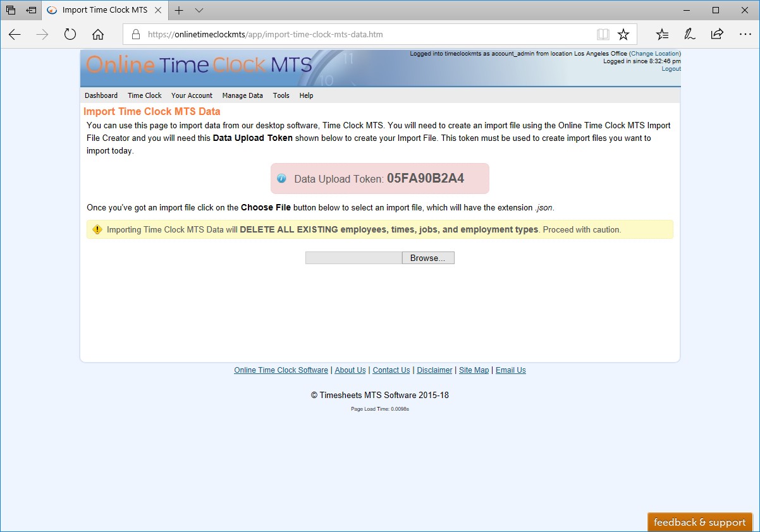Viewport: 760px width, 532px height.
Task: Open the Favorites hub
Action: coord(662,34)
